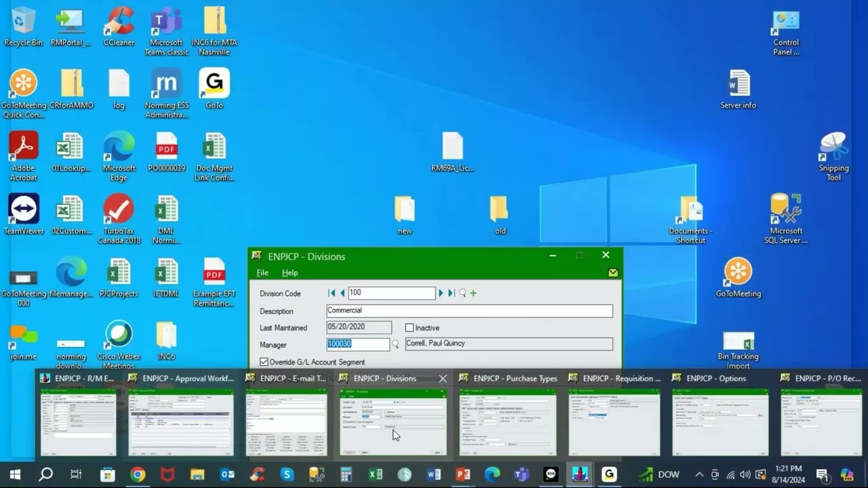Open Calculator from the taskbar
The image size is (868, 488).
click(x=346, y=474)
